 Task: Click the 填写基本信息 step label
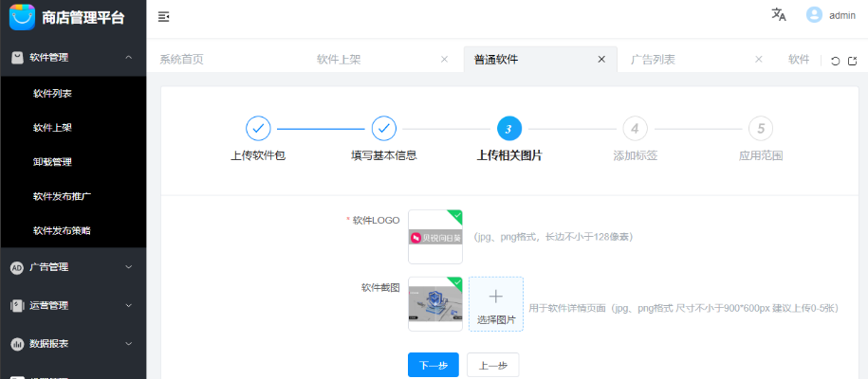[x=383, y=156]
